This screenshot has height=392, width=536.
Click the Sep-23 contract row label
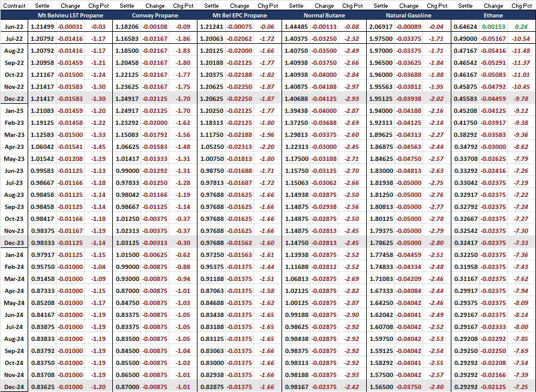(14, 207)
